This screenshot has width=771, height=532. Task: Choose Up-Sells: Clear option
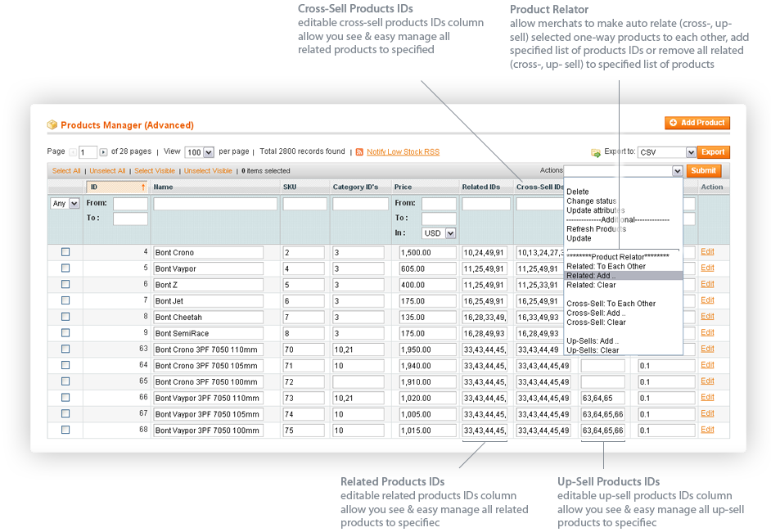[593, 350]
